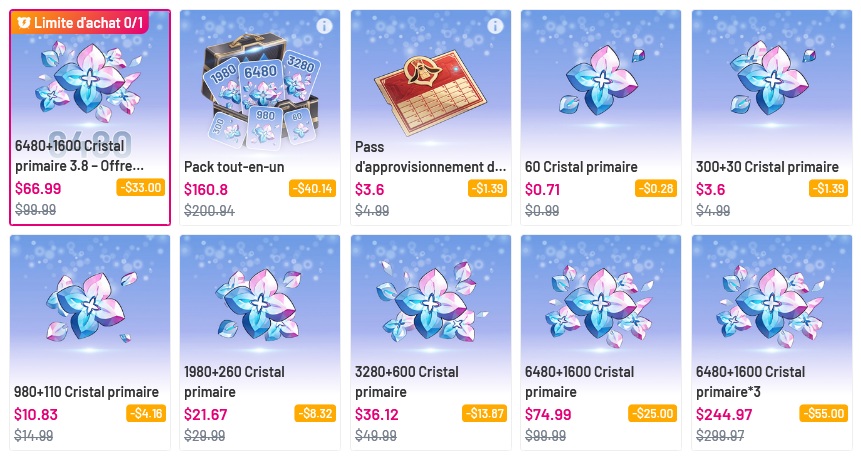This screenshot has height=458, width=861.
Task: Select the 980+110 Cristal primaire crystal image
Action: (91, 306)
